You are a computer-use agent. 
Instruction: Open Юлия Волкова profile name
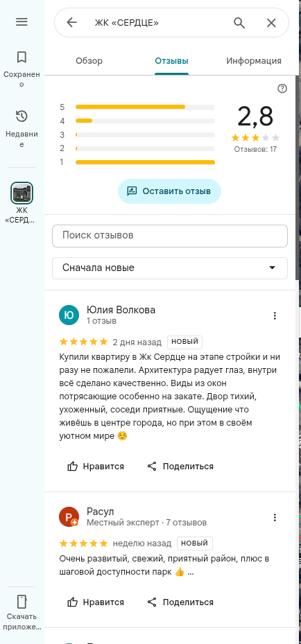[x=121, y=310]
